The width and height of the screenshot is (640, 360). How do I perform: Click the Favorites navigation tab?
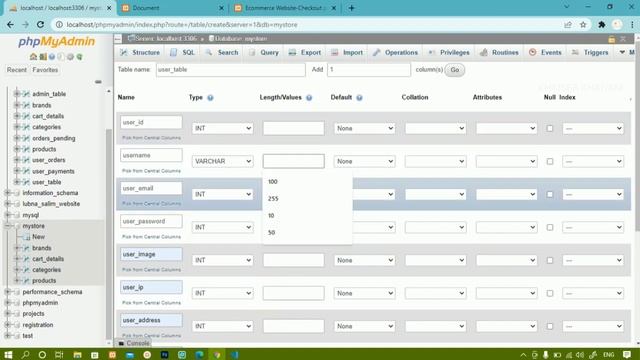coord(45,70)
